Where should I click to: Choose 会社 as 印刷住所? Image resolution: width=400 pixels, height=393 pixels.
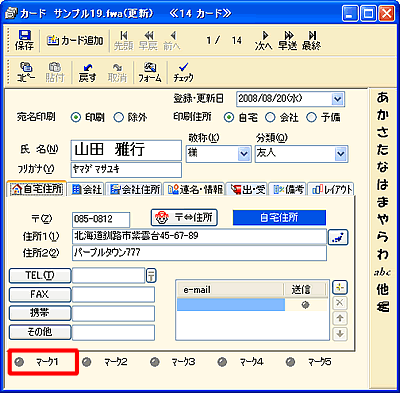[x=270, y=118]
